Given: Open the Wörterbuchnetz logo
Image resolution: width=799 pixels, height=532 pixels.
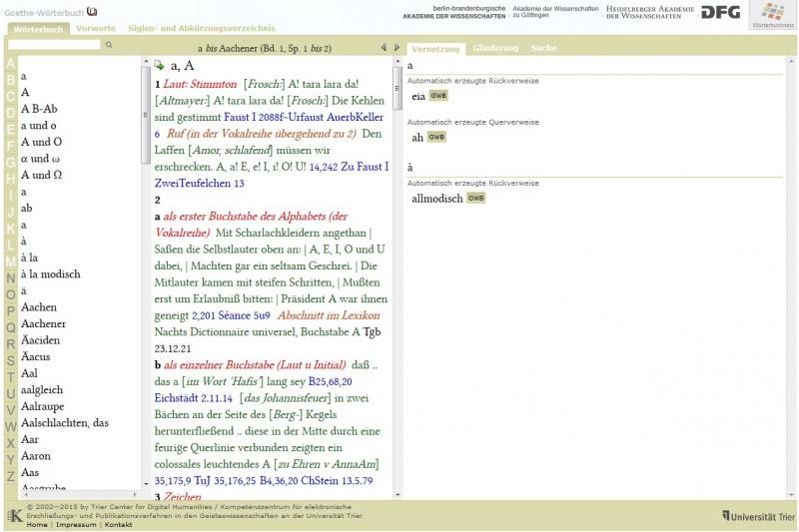Looking at the screenshot, I should [x=772, y=15].
